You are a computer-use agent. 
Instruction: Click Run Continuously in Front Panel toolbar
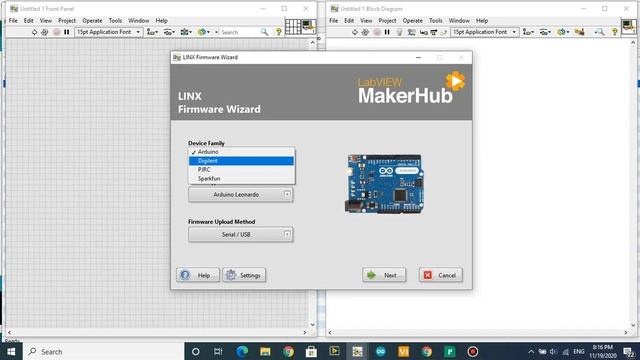[x=44, y=32]
